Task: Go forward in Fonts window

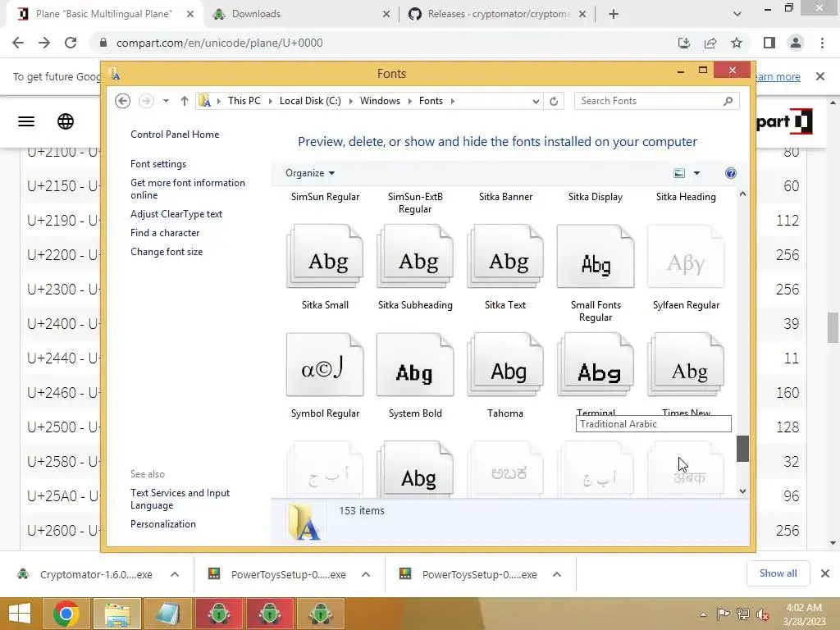Action: tap(146, 101)
